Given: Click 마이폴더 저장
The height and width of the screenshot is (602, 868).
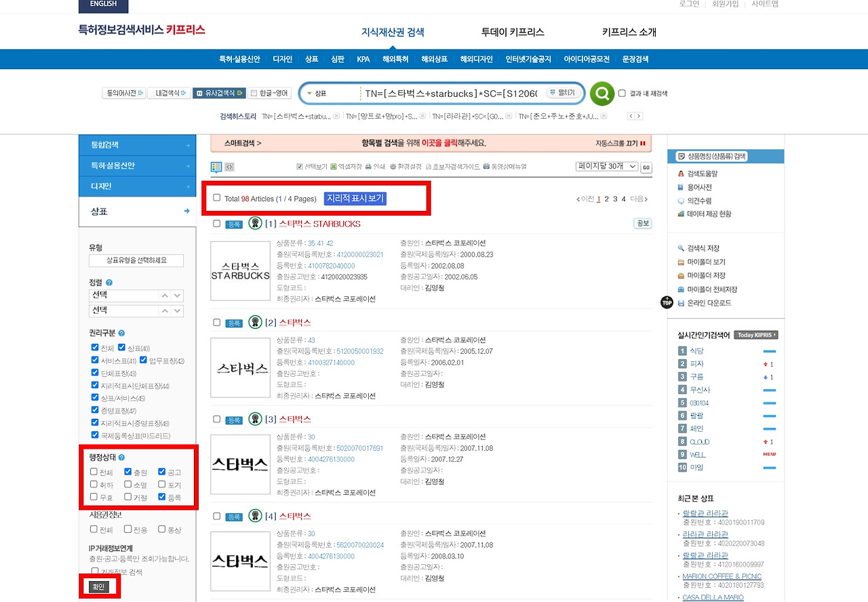Looking at the screenshot, I should click(701, 276).
